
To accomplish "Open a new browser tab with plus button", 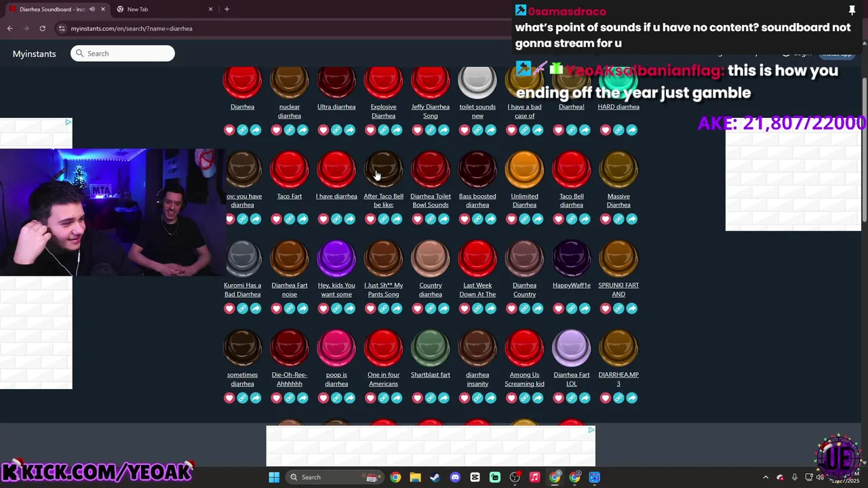I will tap(226, 9).
